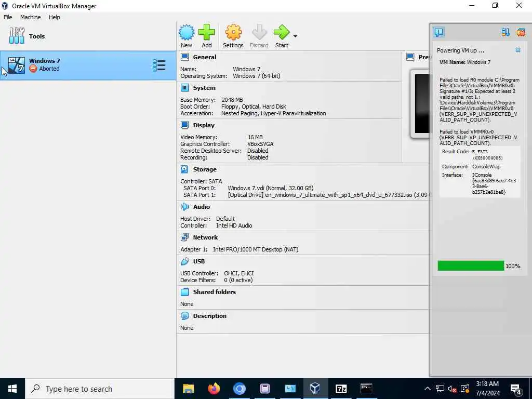
Task: Click the Discard toolbar icon
Action: [x=259, y=33]
